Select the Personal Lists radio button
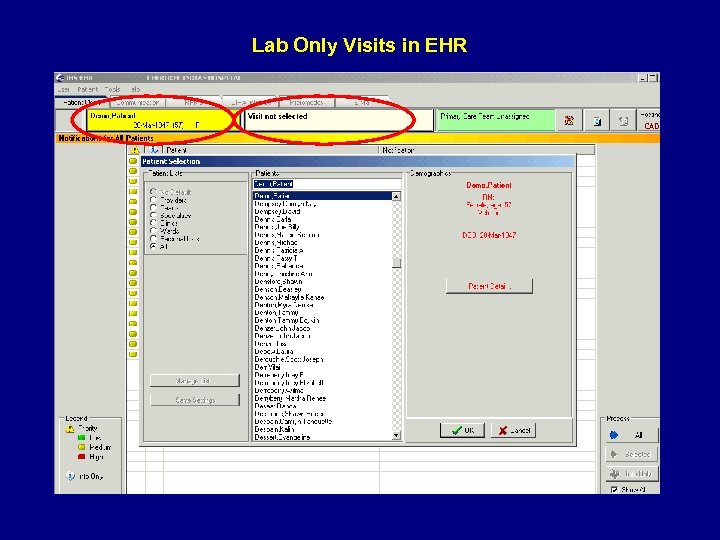The image size is (720, 540). point(153,238)
